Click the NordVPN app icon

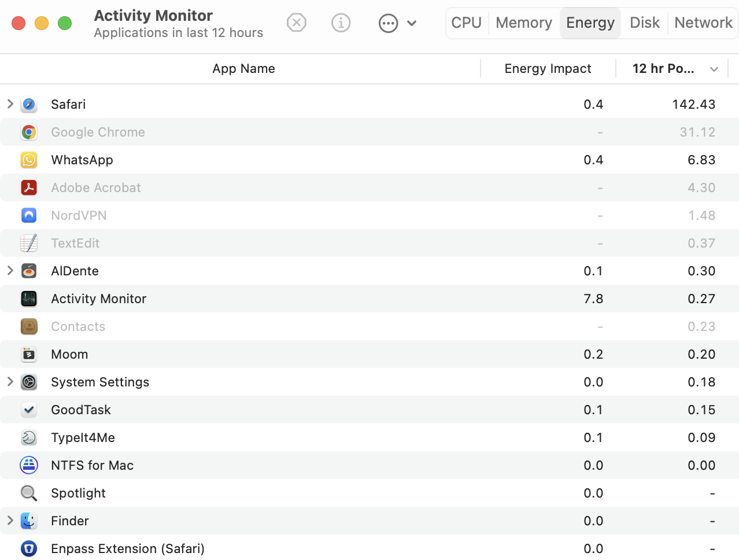click(29, 215)
